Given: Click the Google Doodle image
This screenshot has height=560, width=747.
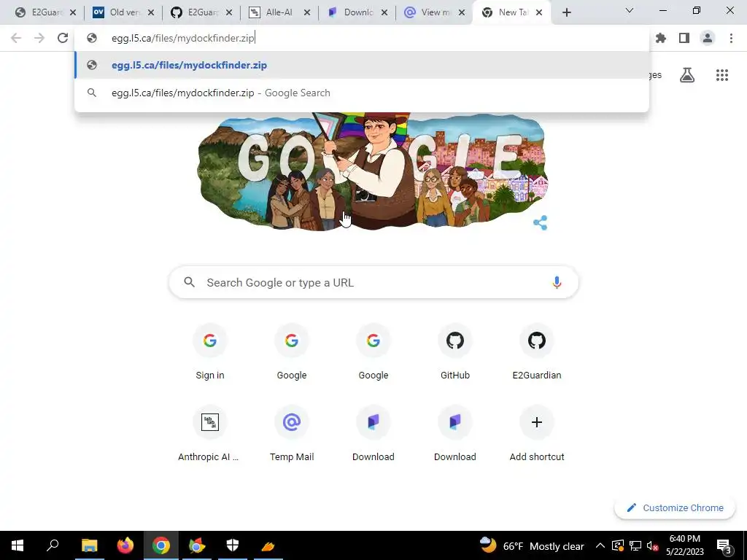Looking at the screenshot, I should [373, 171].
